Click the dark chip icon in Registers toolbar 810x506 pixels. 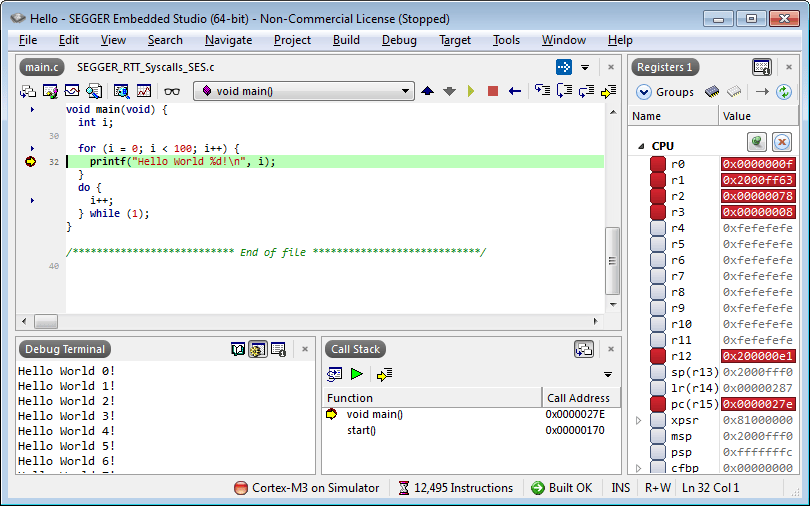pyautogui.click(x=712, y=92)
